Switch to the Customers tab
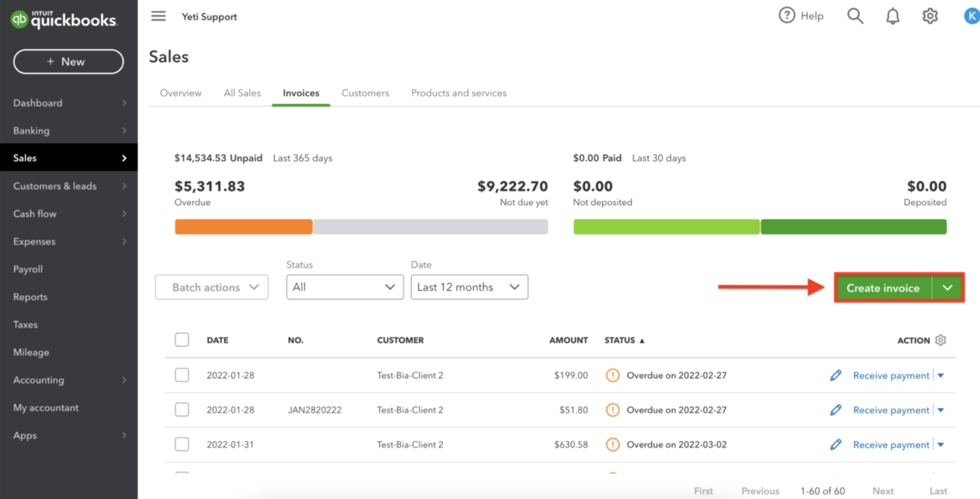Image resolution: width=980 pixels, height=499 pixels. coord(365,93)
